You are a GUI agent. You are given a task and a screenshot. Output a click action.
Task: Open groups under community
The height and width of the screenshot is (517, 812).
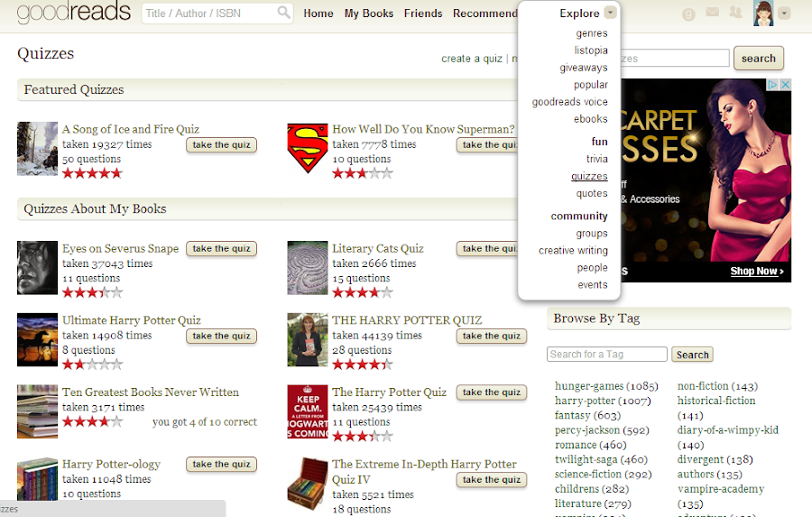(592, 233)
